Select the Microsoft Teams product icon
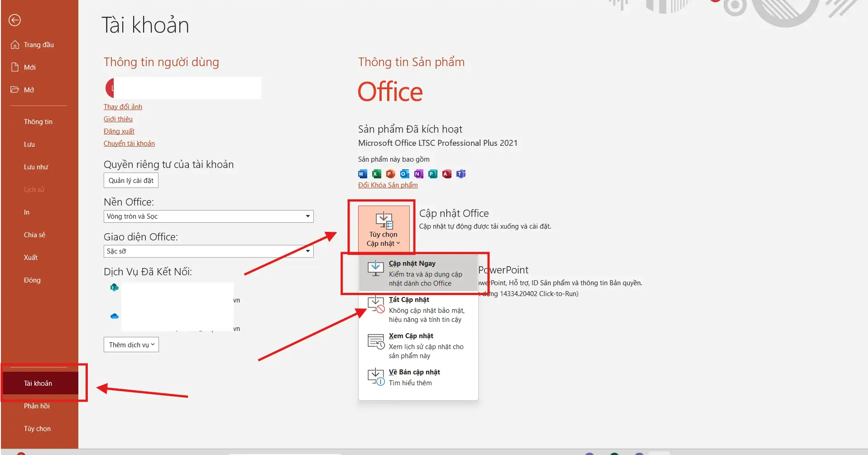Screen dimensions: 868x455 click(x=461, y=174)
